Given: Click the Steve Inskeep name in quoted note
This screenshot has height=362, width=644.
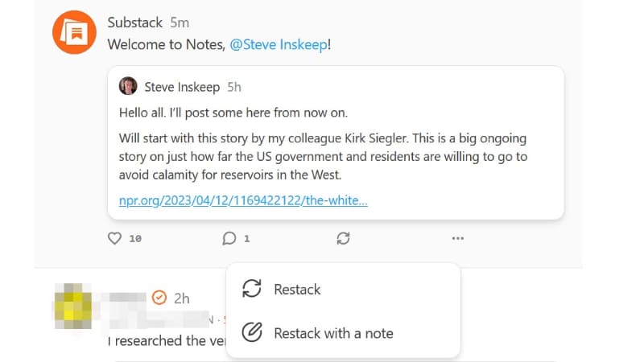Looking at the screenshot, I should [x=182, y=87].
